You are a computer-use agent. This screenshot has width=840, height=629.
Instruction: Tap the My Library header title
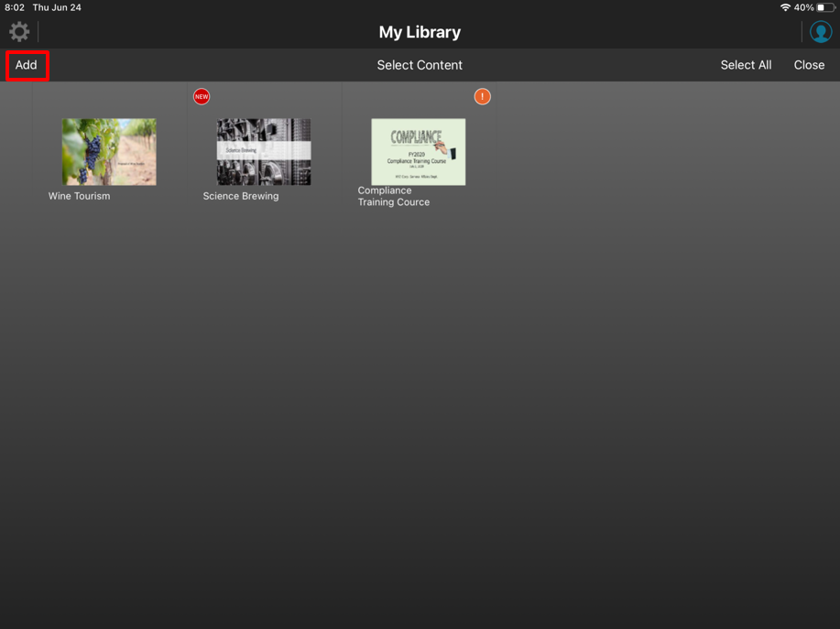click(x=420, y=32)
